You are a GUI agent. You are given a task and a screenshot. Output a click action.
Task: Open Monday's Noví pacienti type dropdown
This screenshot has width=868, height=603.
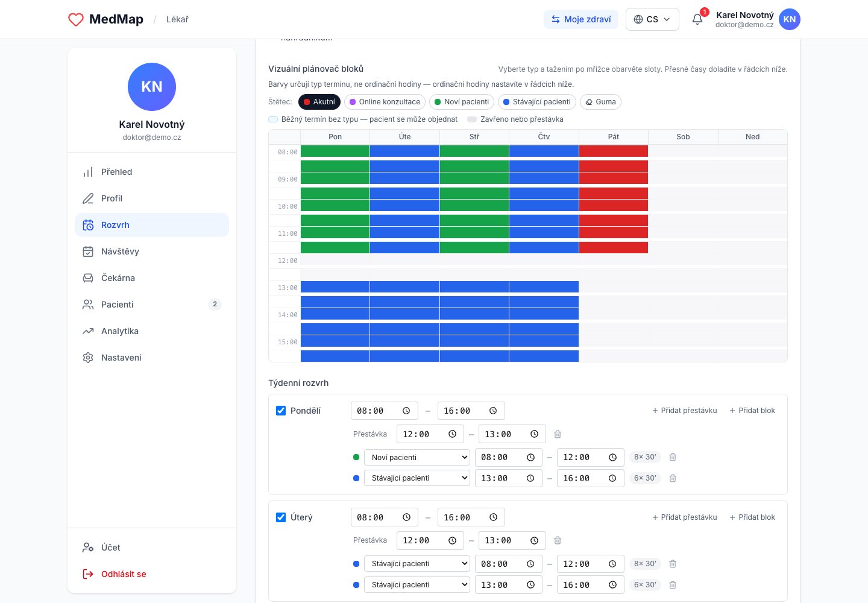[x=417, y=457]
